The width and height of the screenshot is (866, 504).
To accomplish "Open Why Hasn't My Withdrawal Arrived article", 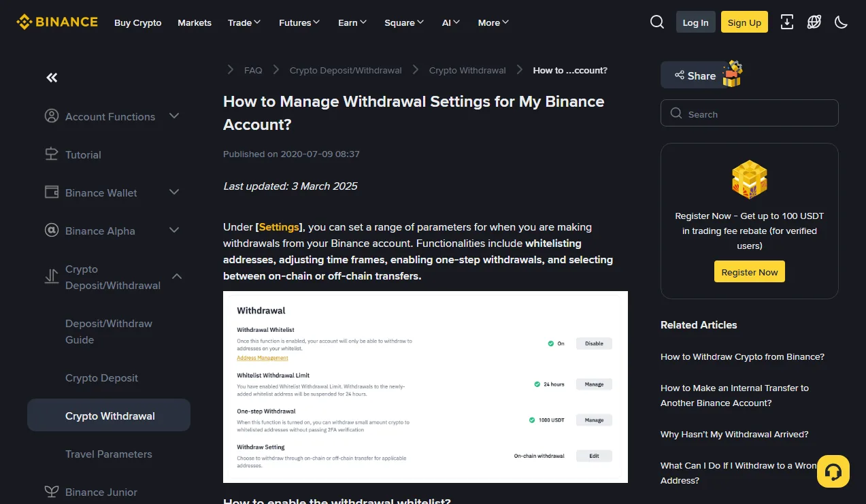I will [734, 434].
